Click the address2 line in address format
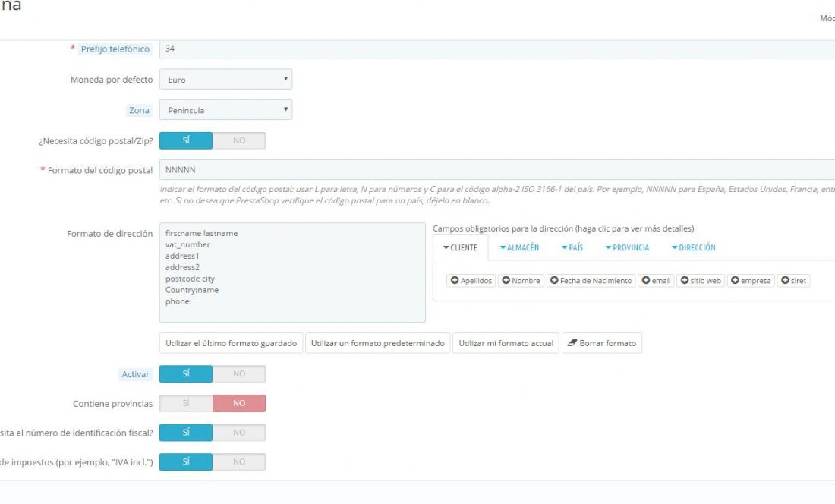Screen dimensions: 835x504 click(182, 267)
